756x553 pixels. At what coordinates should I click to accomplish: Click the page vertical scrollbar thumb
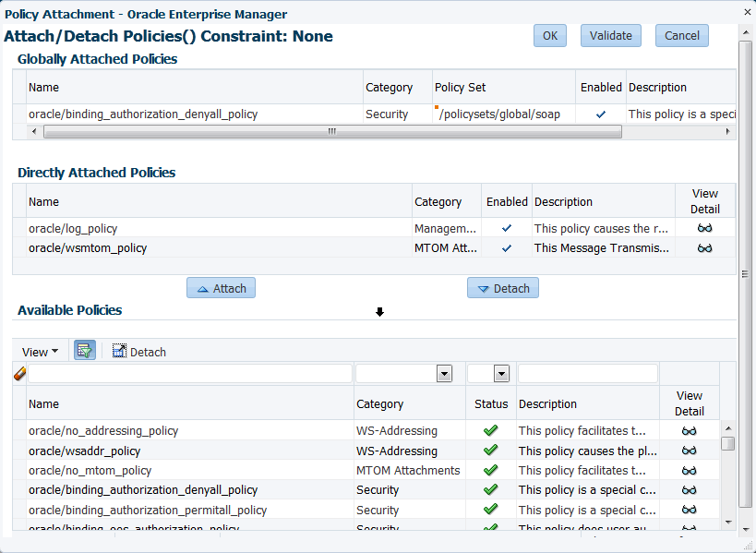tap(746, 274)
